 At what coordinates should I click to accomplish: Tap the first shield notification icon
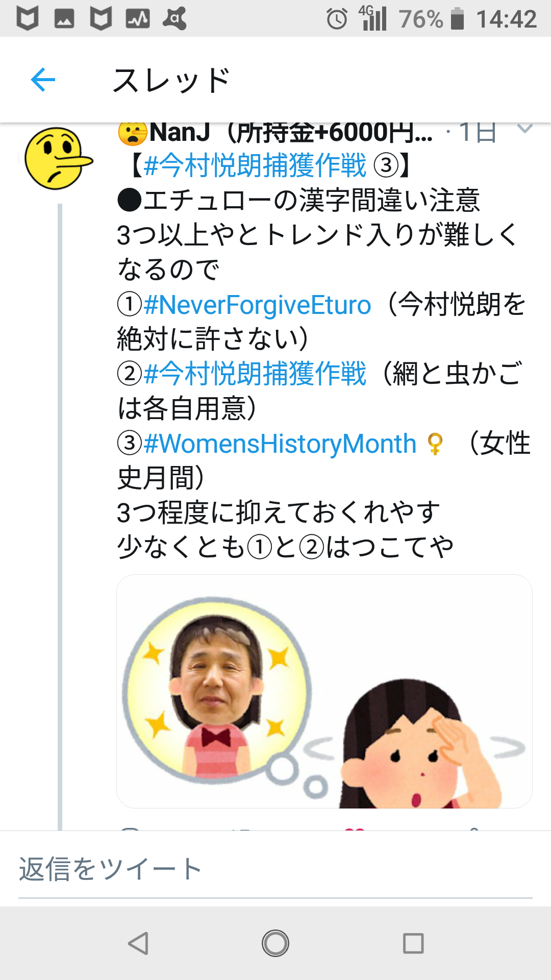[28, 19]
